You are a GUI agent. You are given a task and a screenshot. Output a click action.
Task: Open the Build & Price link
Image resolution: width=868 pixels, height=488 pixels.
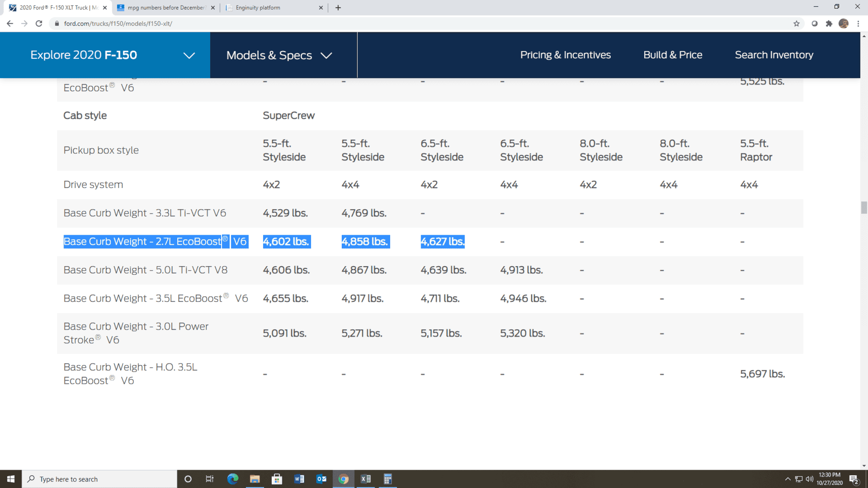point(672,55)
